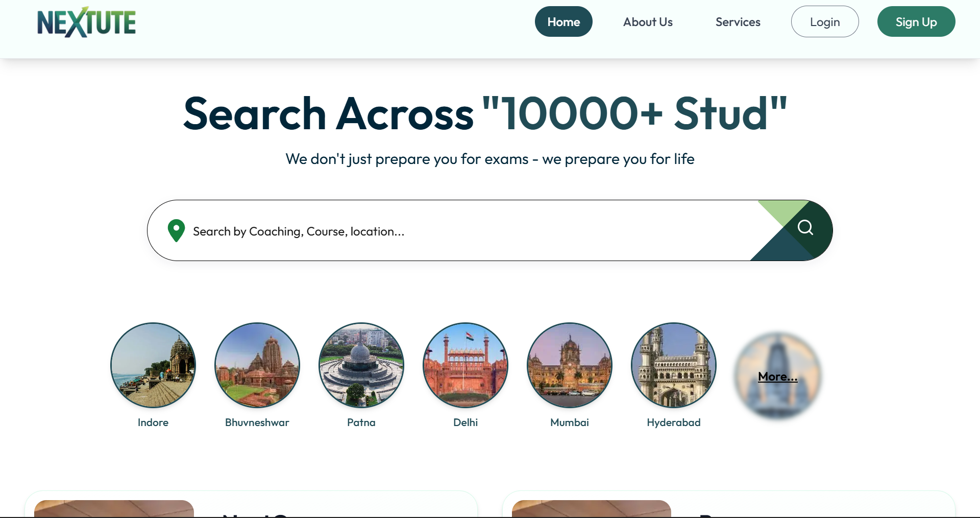This screenshot has height=518, width=980.
Task: Open the More... cities link
Action: pyautogui.click(x=777, y=376)
